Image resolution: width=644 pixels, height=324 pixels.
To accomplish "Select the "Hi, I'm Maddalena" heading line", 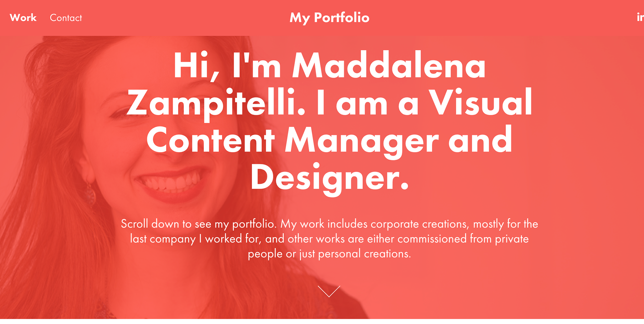I will pyautogui.click(x=329, y=65).
